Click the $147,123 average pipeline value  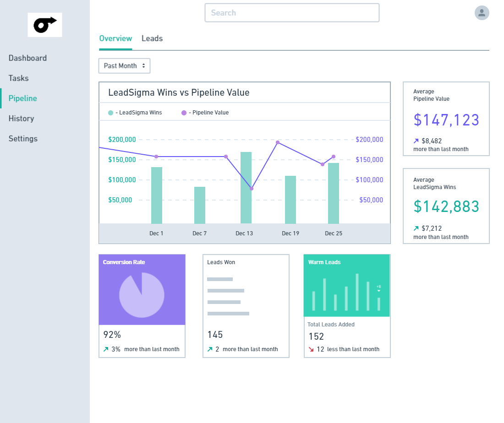coord(446,120)
